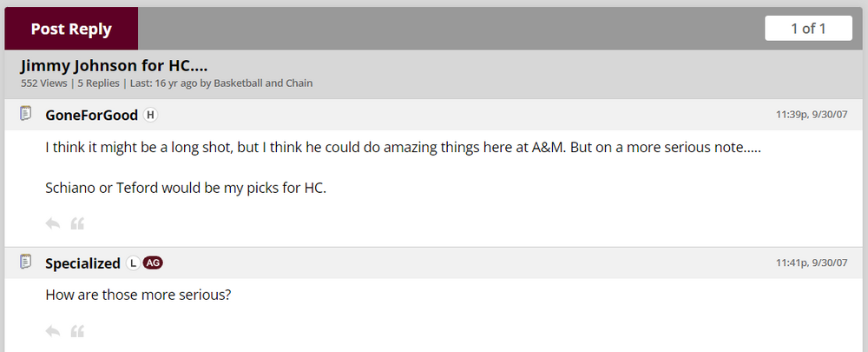Click the text 'How are those more serious?'
The image size is (868, 352).
pos(137,295)
